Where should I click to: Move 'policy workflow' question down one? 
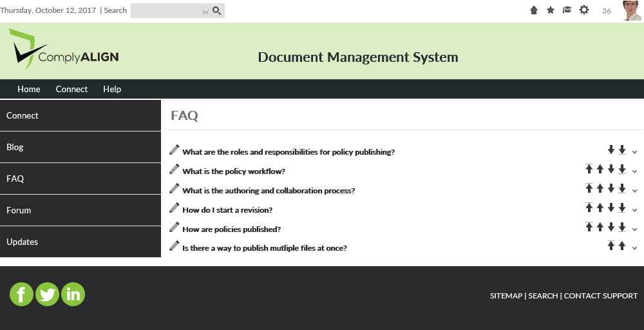point(611,169)
